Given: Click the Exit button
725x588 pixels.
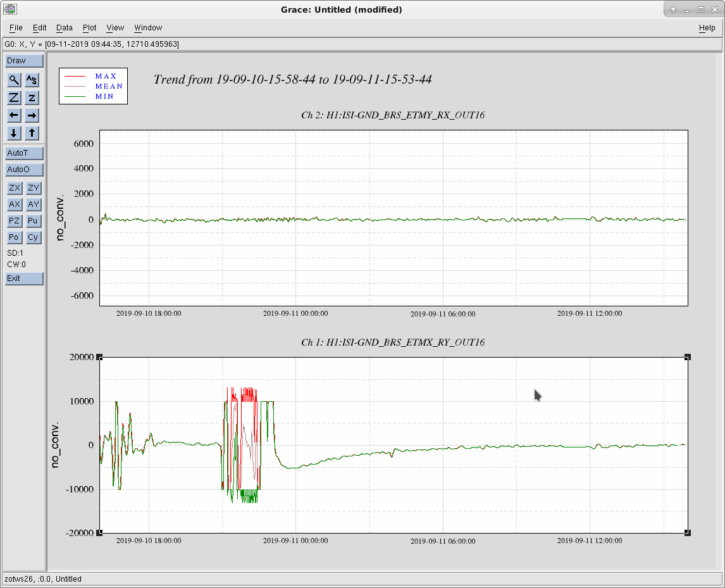Looking at the screenshot, I should (24, 278).
